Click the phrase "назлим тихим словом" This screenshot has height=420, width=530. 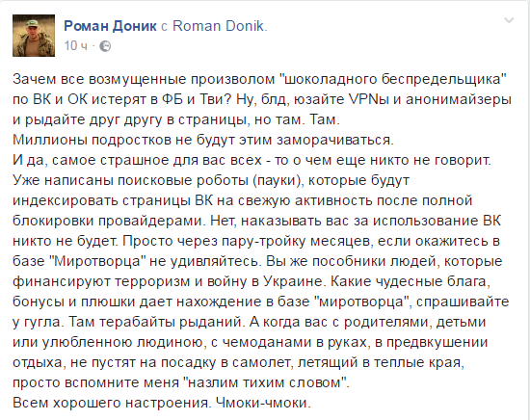tap(266, 382)
